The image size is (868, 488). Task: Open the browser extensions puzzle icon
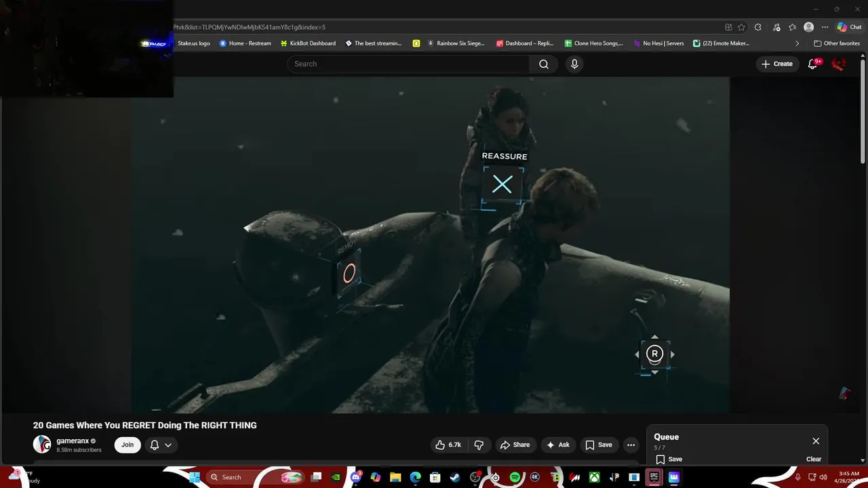(758, 27)
